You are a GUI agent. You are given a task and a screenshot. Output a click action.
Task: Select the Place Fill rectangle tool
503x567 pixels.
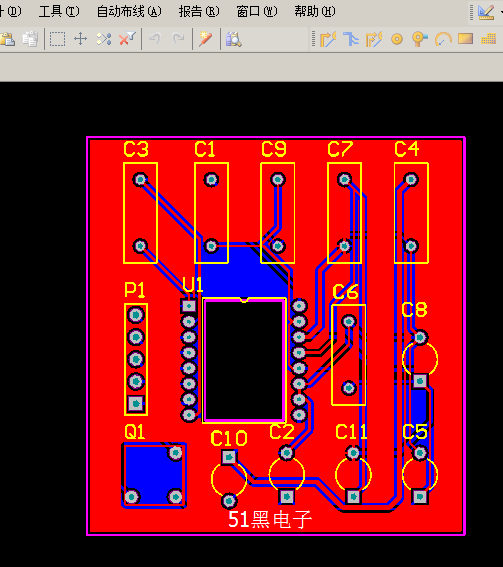(465, 38)
